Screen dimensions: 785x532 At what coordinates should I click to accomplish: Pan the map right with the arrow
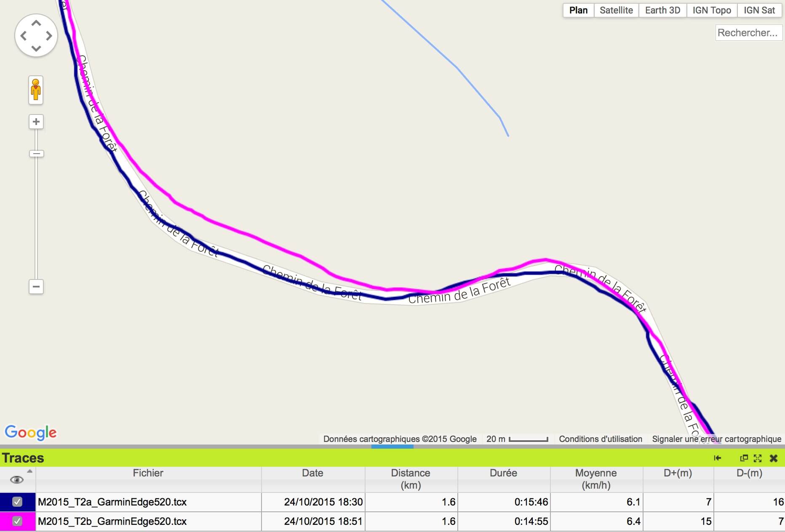click(49, 36)
